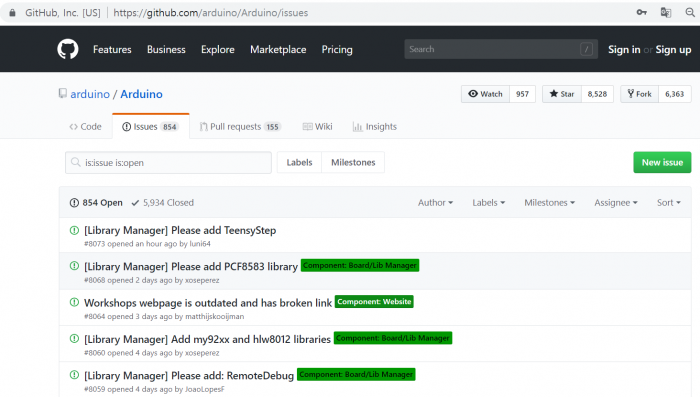Click the magnifier icon in the issue filter box

point(76,162)
